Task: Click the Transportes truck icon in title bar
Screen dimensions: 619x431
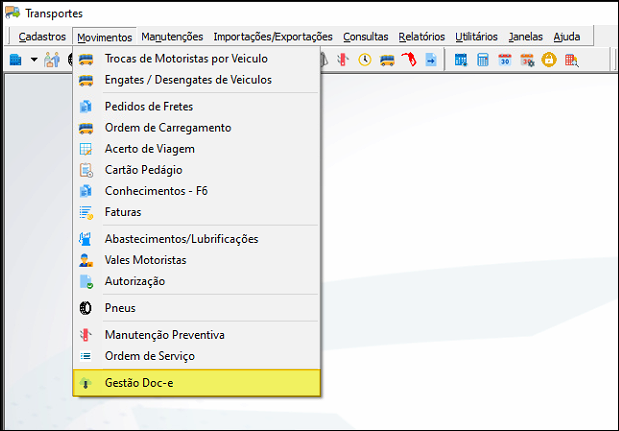Action: pyautogui.click(x=13, y=13)
